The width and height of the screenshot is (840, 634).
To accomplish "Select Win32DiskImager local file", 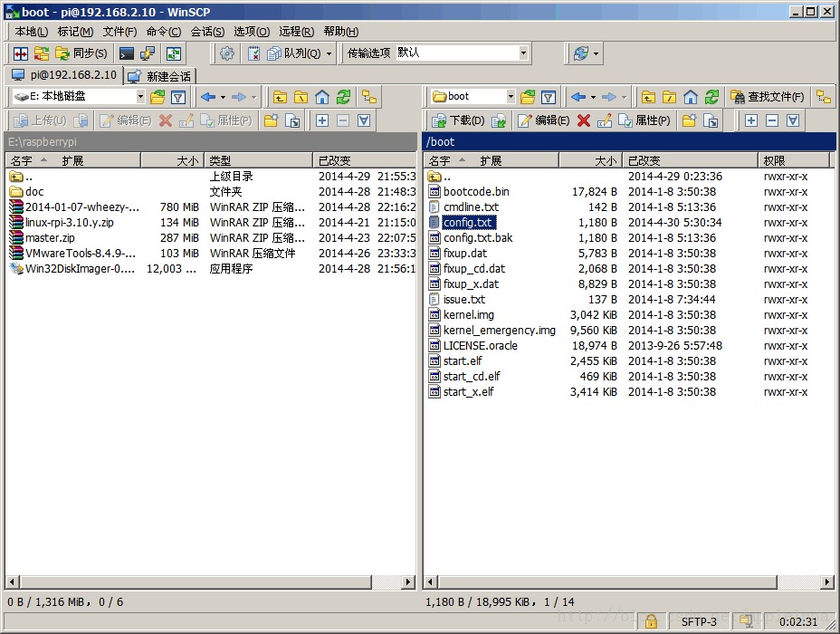I will pyautogui.click(x=80, y=268).
